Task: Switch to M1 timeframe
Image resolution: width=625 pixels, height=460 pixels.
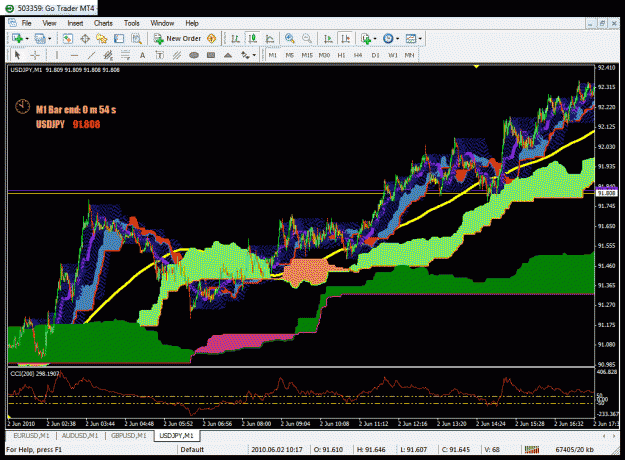Action: 273,55
